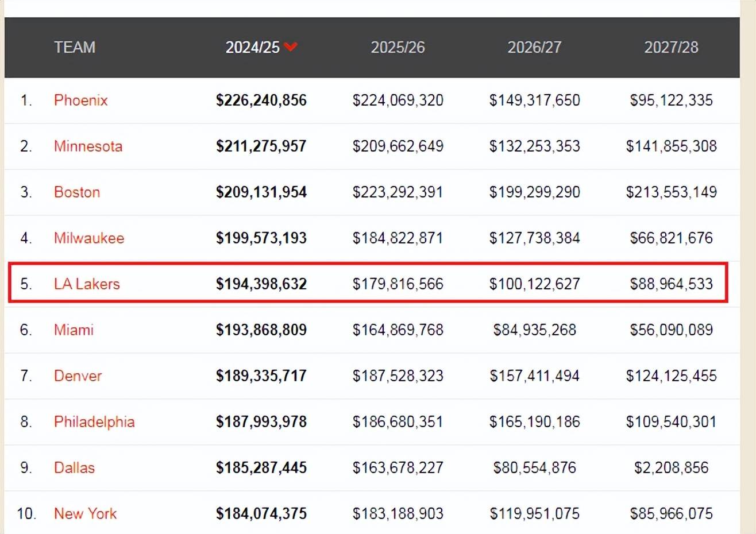Image resolution: width=756 pixels, height=534 pixels.
Task: Sort by the 2025/26 column header
Action: (x=398, y=47)
